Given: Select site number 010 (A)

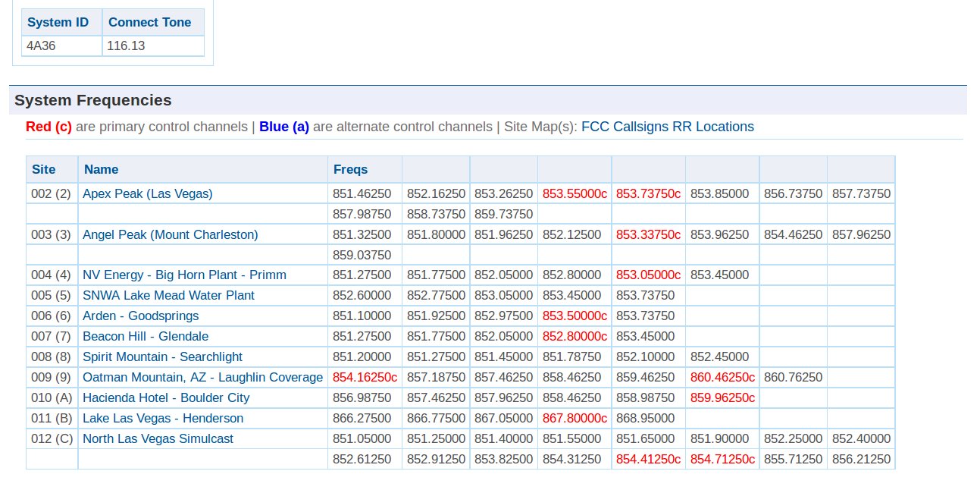Looking at the screenshot, I should click(51, 397).
